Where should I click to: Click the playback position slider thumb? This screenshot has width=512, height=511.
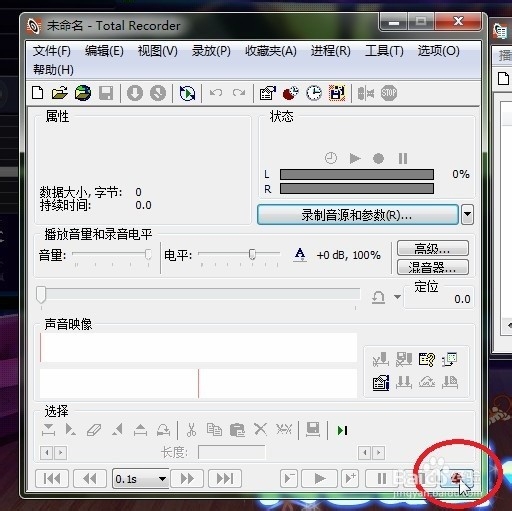(x=41, y=295)
